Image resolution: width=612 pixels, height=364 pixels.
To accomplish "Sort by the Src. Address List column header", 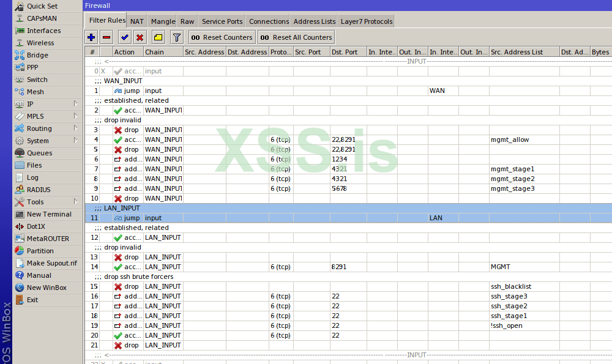I will coord(523,52).
